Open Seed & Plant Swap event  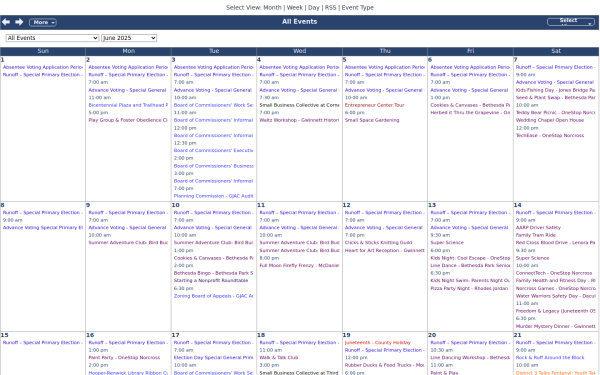tap(555, 98)
